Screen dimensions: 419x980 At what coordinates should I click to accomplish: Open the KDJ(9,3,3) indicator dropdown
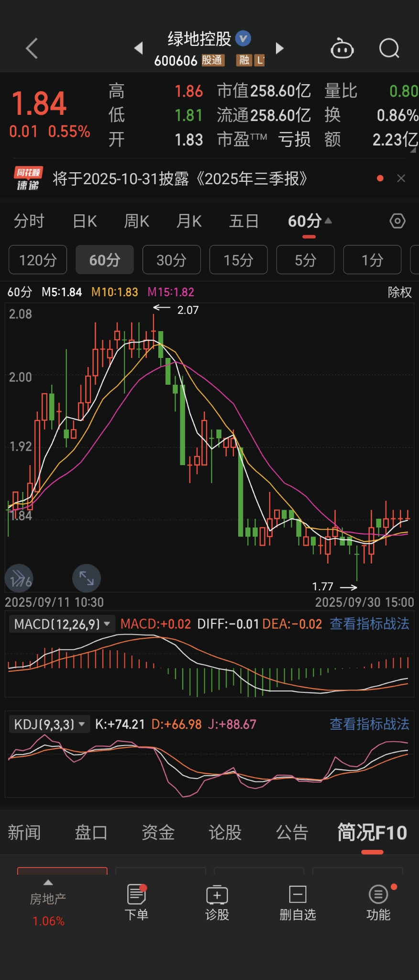click(49, 724)
